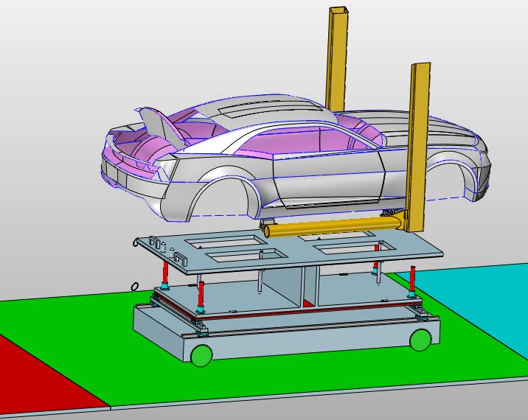The height and width of the screenshot is (420, 528).
Task: Click the right green wheel of the cart
Action: (x=421, y=340)
